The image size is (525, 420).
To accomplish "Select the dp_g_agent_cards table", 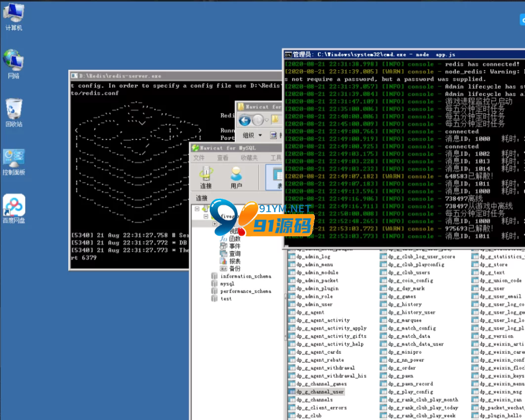I will pos(318,352).
